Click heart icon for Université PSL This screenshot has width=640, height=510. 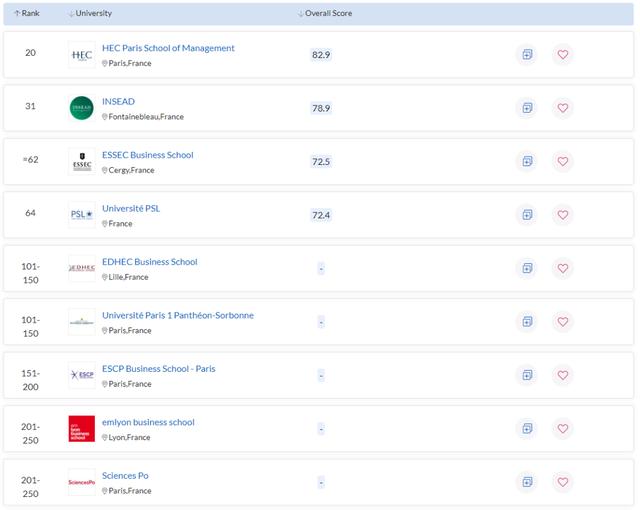563,215
